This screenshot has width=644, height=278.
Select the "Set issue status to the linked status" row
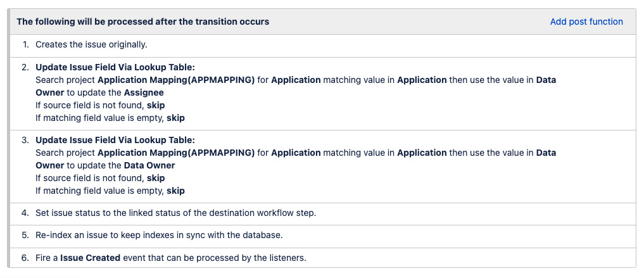point(175,213)
